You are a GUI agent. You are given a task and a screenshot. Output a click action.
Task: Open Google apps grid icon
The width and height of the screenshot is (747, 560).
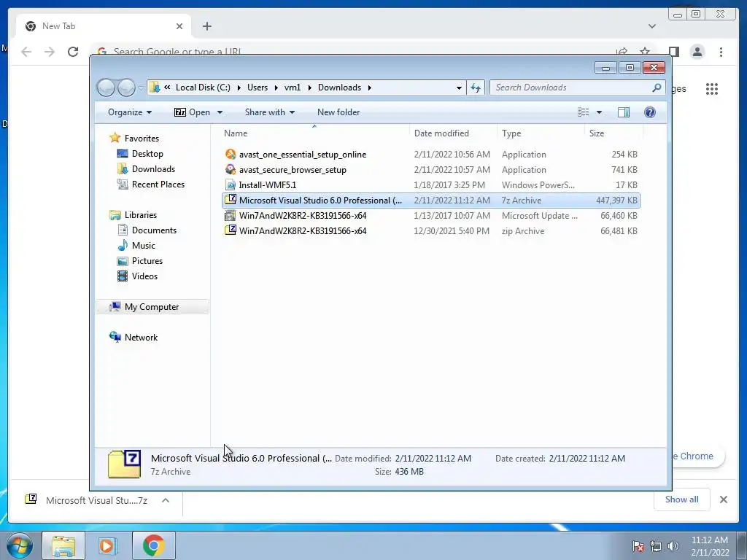pyautogui.click(x=712, y=88)
